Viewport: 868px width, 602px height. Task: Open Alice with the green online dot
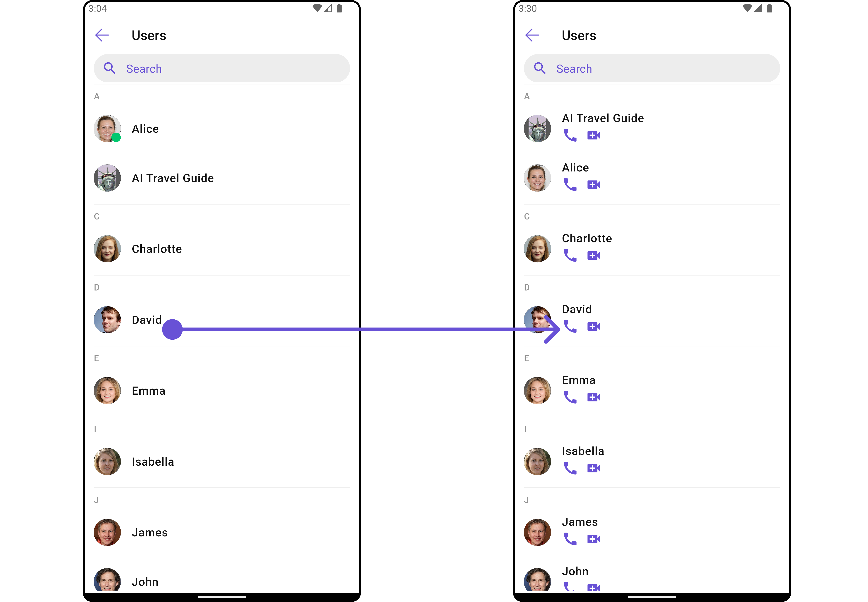(222, 129)
